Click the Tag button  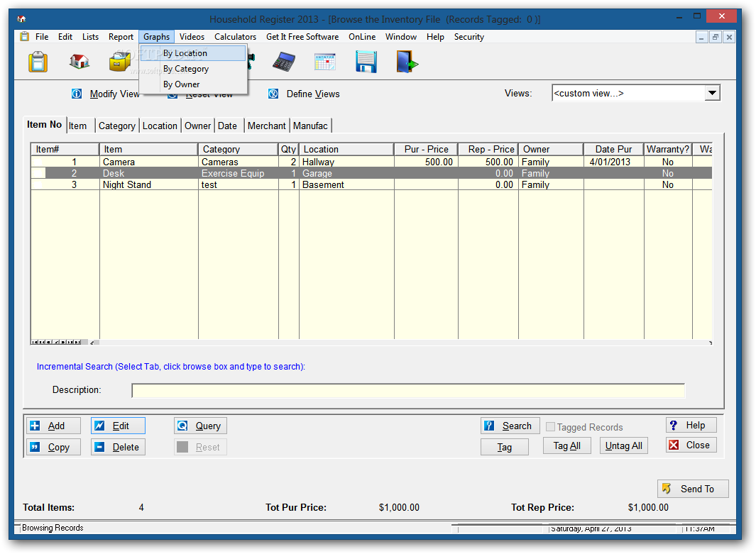tap(504, 447)
